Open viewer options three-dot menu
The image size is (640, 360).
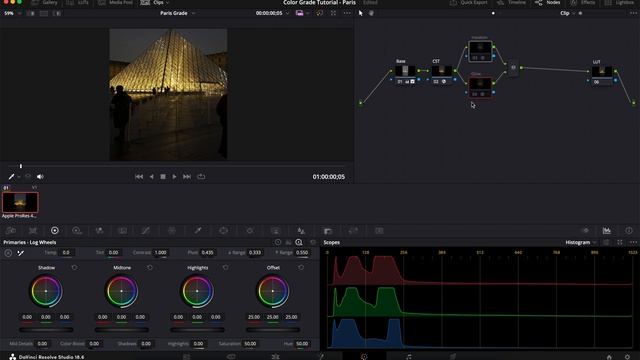[347, 13]
